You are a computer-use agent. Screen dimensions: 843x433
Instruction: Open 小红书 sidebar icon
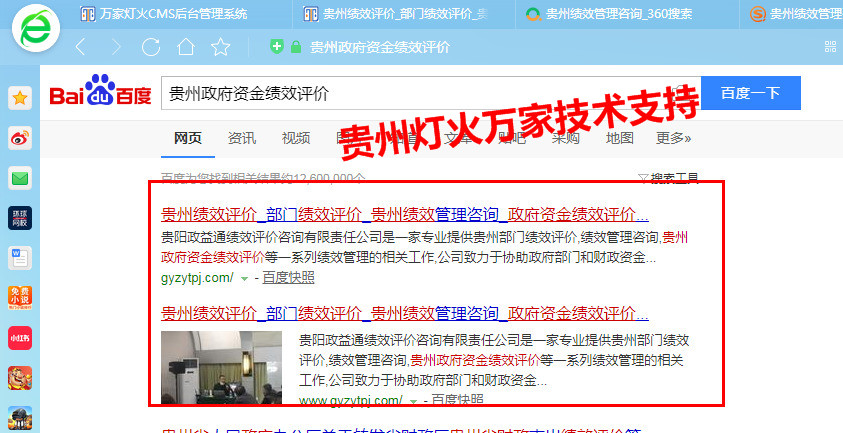[20, 338]
